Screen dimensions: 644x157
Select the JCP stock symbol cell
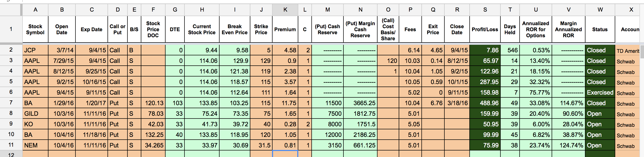point(35,50)
